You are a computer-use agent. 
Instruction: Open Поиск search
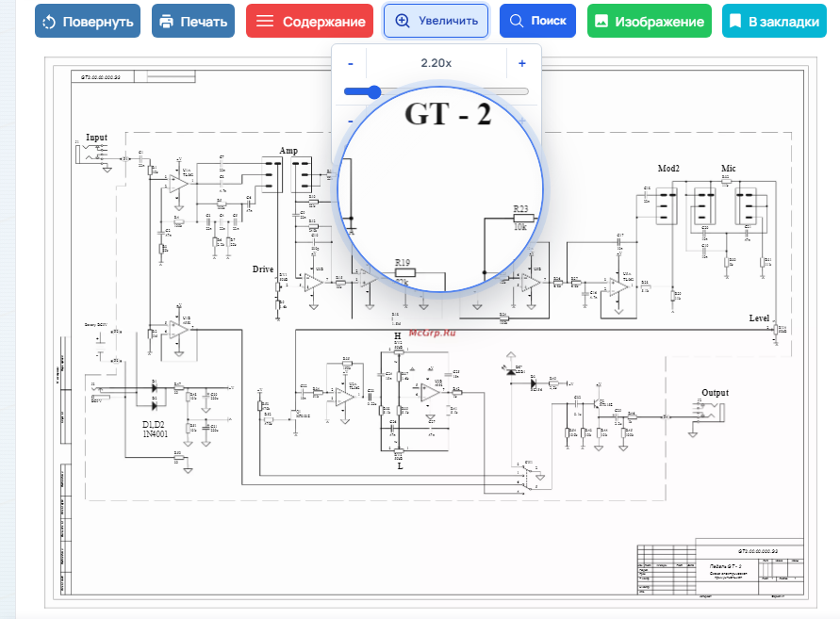tap(537, 21)
